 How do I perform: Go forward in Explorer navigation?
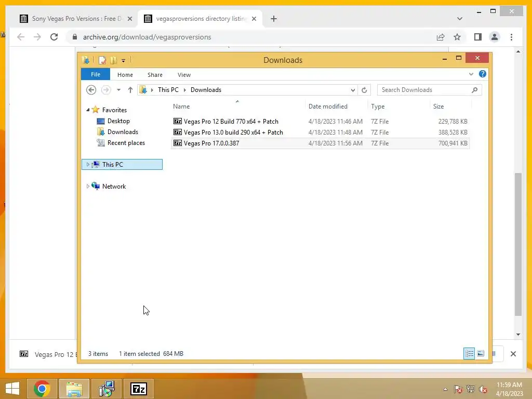coord(106,90)
